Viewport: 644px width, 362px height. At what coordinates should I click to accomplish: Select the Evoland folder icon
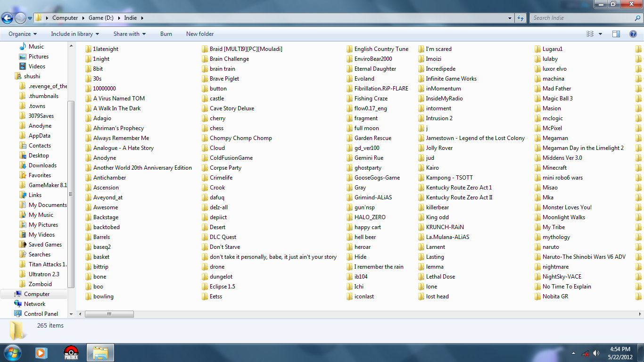[x=349, y=79]
